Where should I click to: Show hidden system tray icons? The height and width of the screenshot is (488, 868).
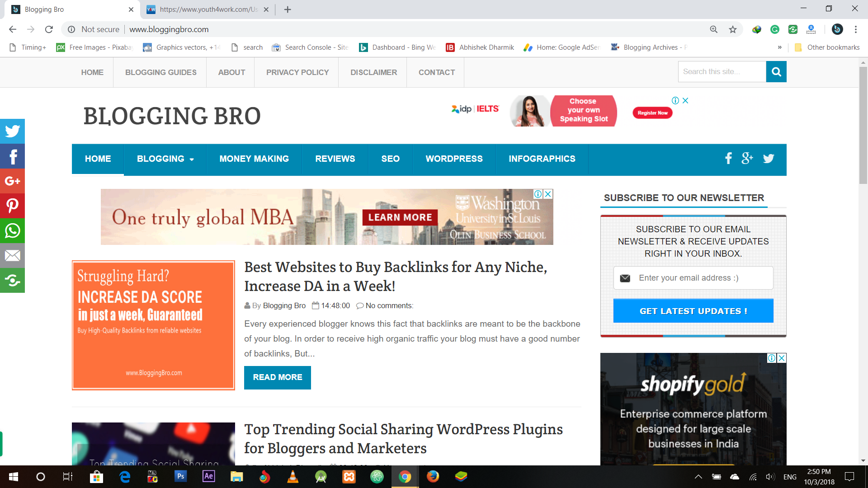[x=698, y=477]
